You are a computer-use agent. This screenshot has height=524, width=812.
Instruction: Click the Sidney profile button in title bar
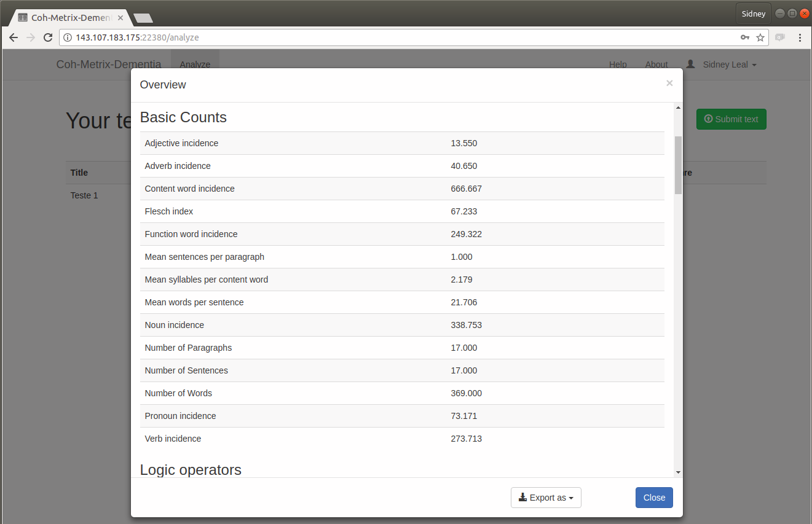754,14
